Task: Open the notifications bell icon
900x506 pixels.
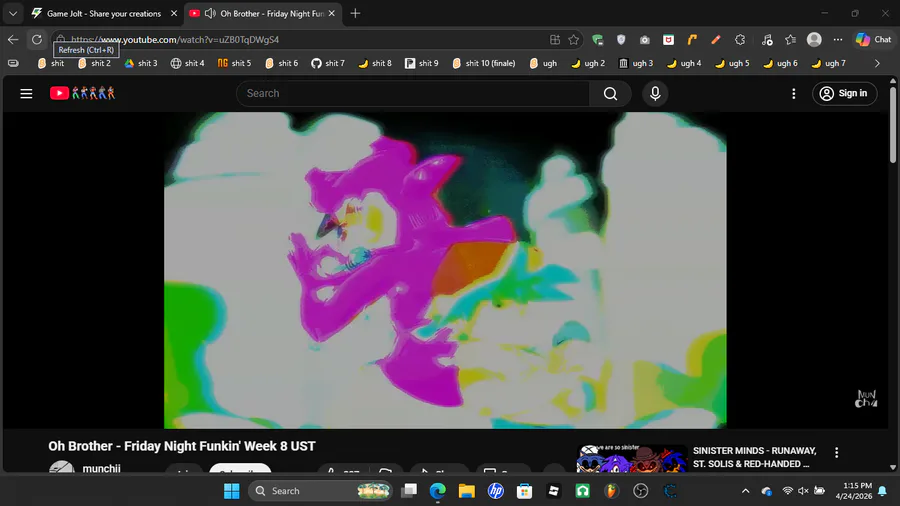Action: click(x=882, y=491)
